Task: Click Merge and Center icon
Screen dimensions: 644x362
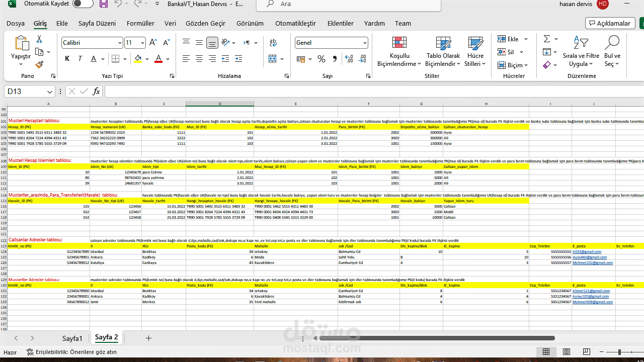Action: pos(273,59)
